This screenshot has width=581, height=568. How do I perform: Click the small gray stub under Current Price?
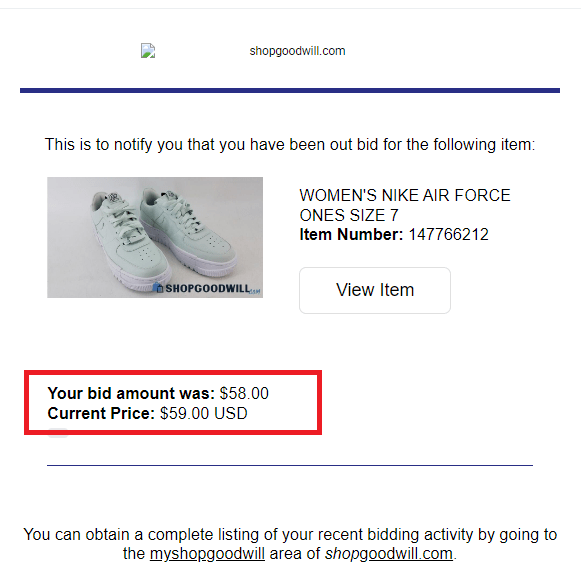[58, 433]
